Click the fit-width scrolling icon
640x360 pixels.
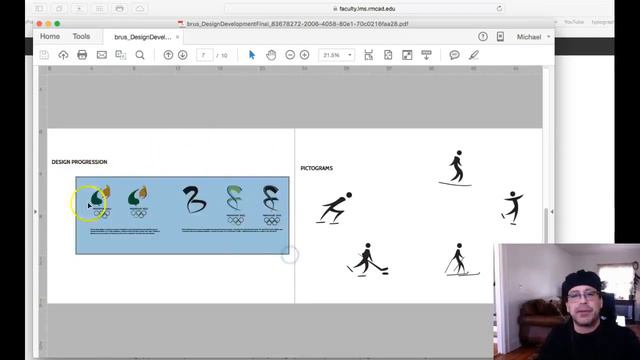coord(369,55)
